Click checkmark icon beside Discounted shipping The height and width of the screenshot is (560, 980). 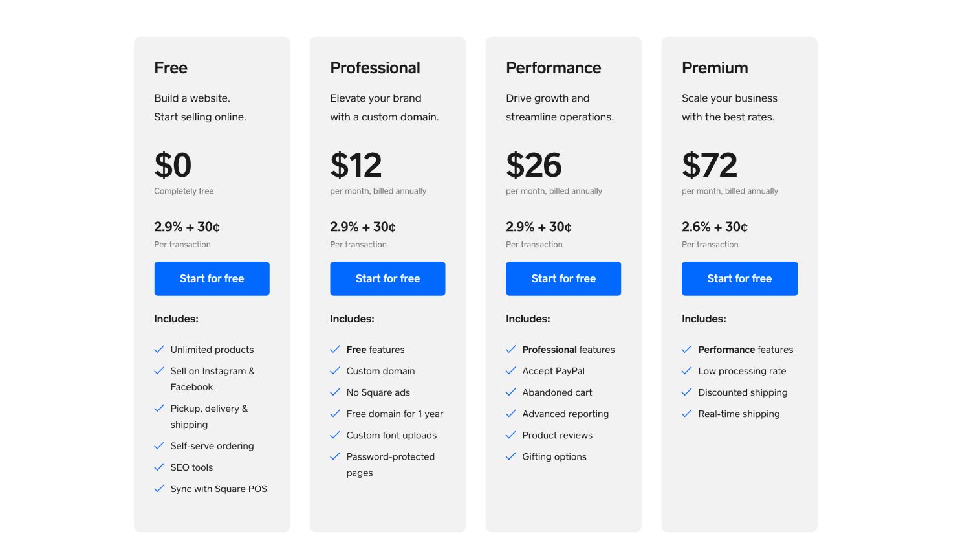pyautogui.click(x=687, y=392)
